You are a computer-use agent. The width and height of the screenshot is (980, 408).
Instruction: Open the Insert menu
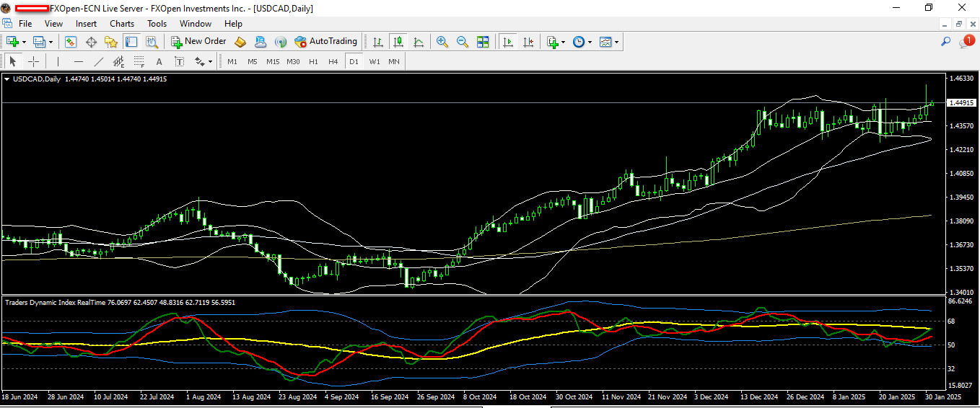click(x=86, y=24)
